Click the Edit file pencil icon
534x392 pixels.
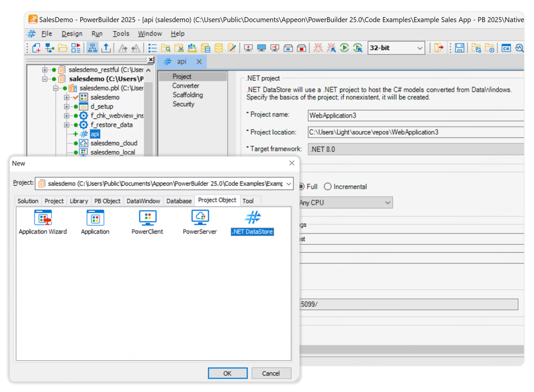232,48
